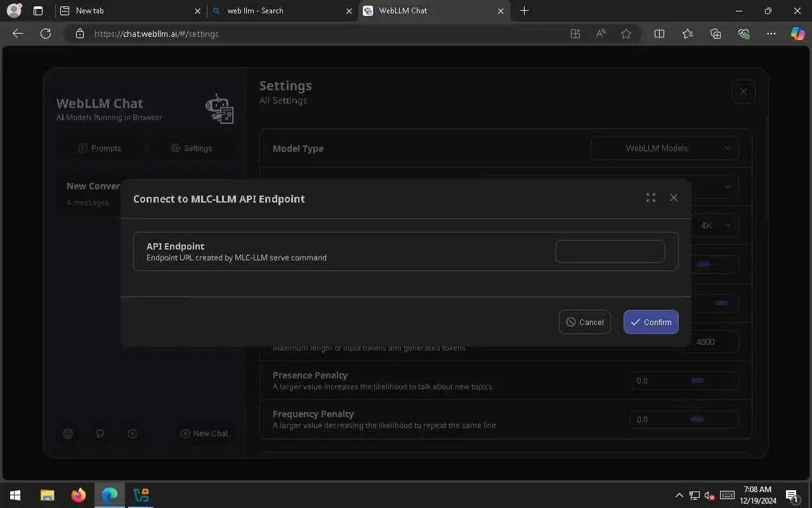This screenshot has height=508, width=812.
Task: Refresh the current page
Action: pyautogui.click(x=45, y=34)
